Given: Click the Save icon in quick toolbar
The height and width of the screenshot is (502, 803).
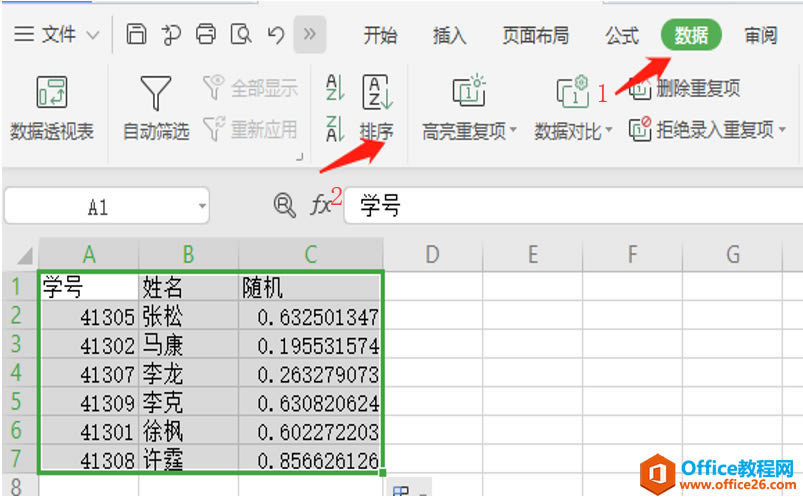Looking at the screenshot, I should [136, 35].
